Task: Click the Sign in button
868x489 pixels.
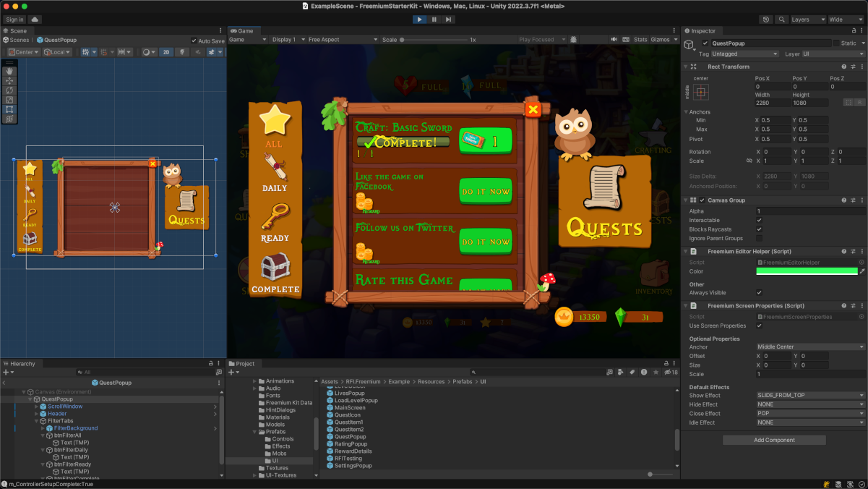Action: (x=14, y=20)
